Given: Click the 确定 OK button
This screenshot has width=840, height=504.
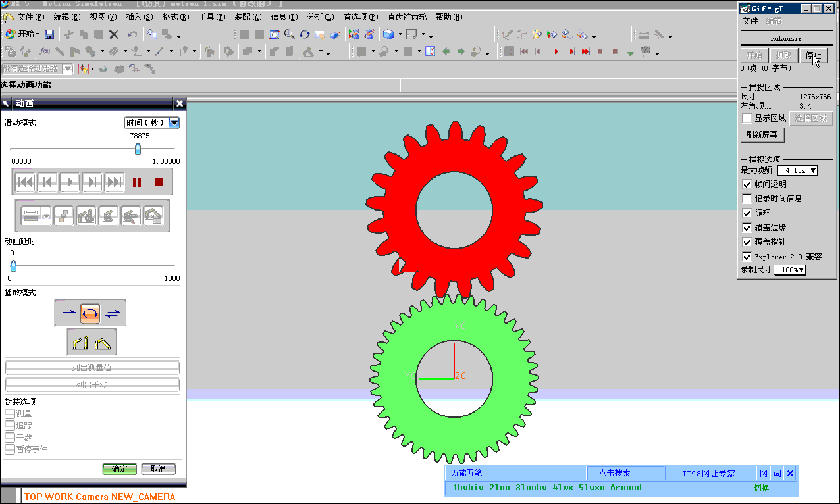Looking at the screenshot, I should click(x=120, y=469).
